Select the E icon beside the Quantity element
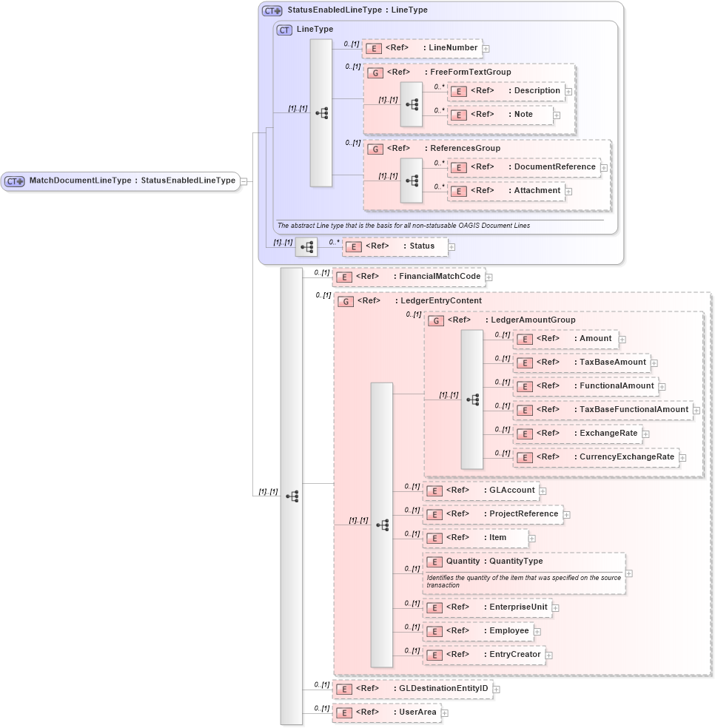Screen dimensions: 715x728 pyautogui.click(x=435, y=562)
